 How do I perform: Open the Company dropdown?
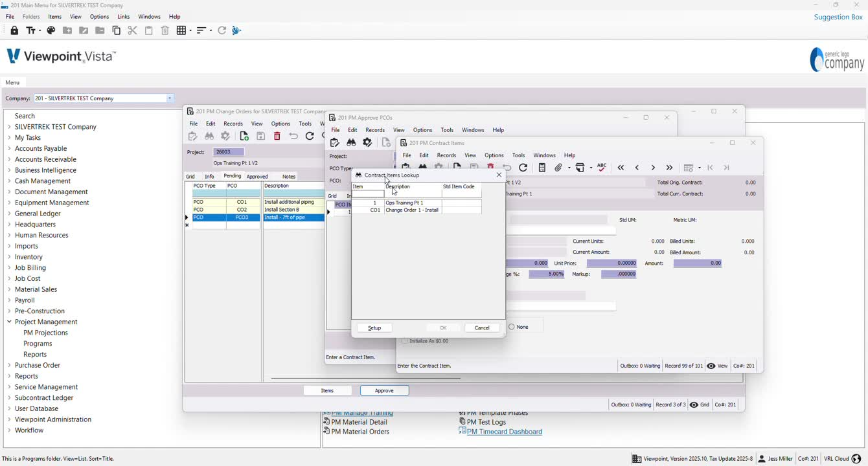tap(170, 98)
